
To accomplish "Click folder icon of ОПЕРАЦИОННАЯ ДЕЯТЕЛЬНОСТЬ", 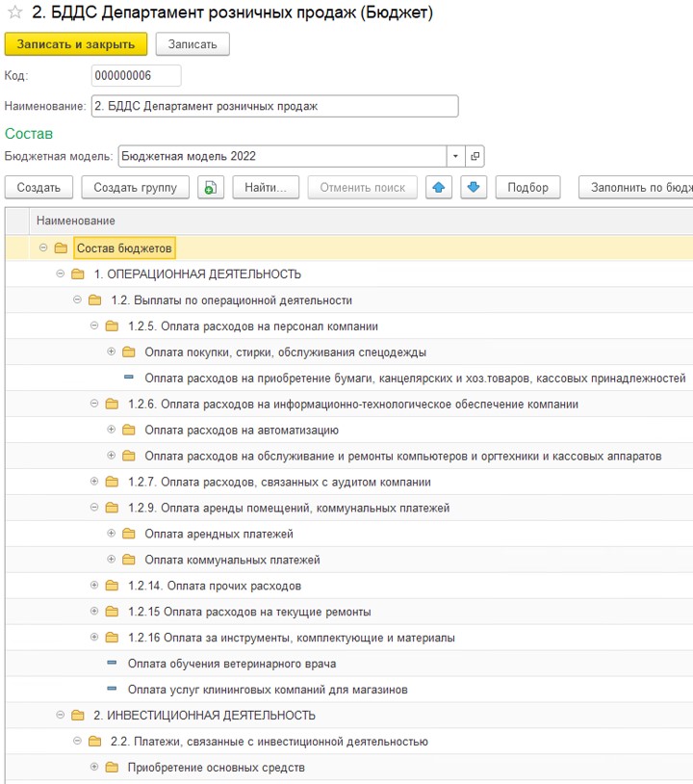I will (78, 274).
